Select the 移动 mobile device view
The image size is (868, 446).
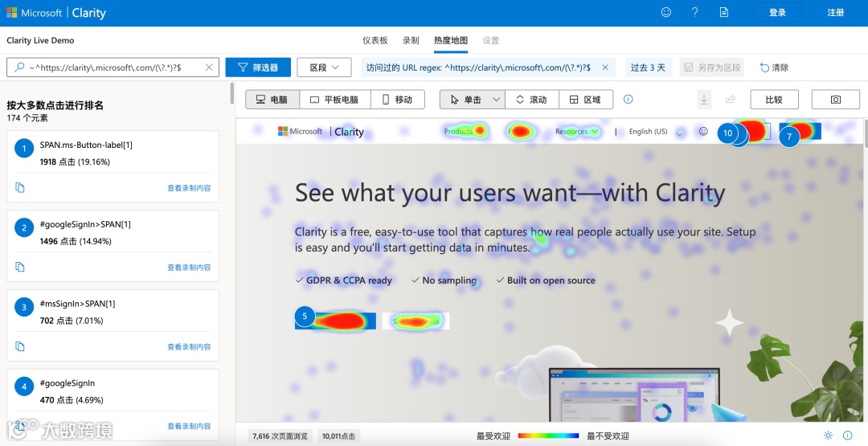(x=398, y=100)
